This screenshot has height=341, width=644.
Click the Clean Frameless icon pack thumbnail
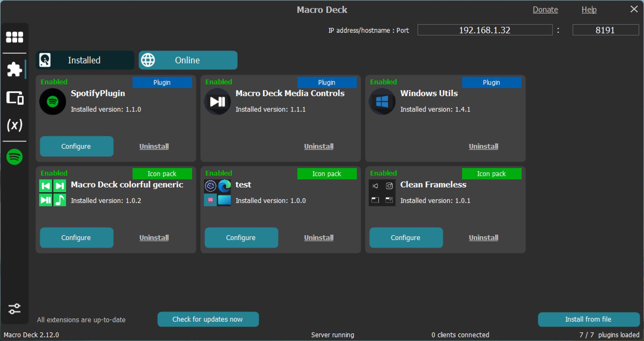pos(382,193)
